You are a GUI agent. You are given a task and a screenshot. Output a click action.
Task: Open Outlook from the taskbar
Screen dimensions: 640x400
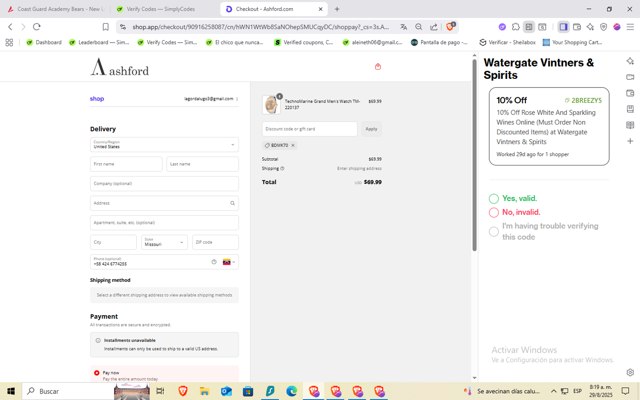coord(226,391)
